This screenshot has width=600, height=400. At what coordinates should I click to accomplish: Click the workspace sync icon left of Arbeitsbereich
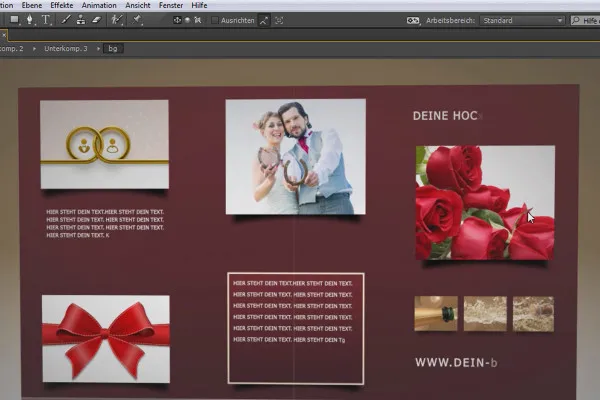click(x=413, y=20)
